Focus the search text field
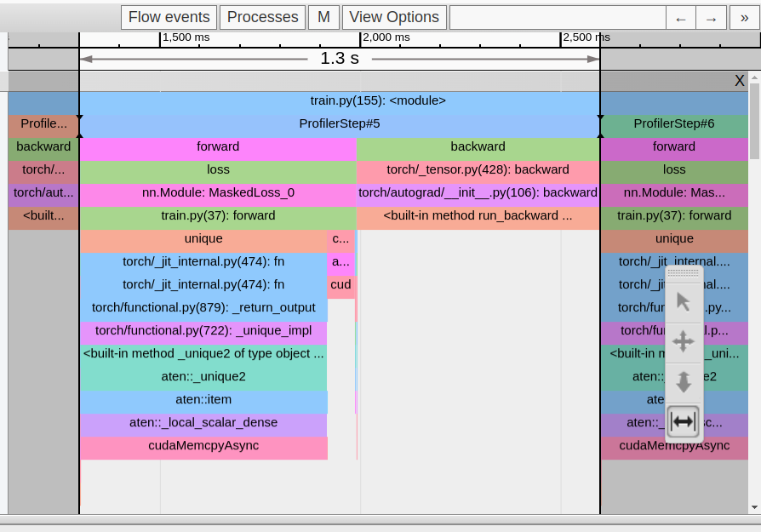This screenshot has width=761, height=532. pos(557,18)
